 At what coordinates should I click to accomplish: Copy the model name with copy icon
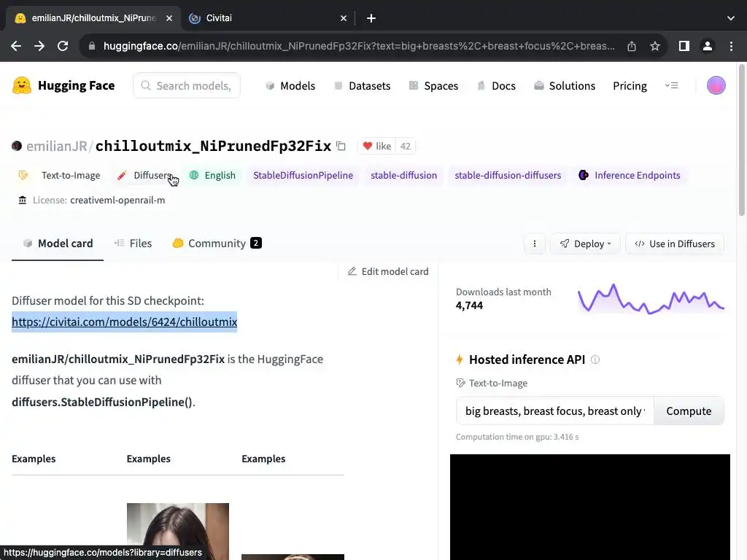(341, 146)
